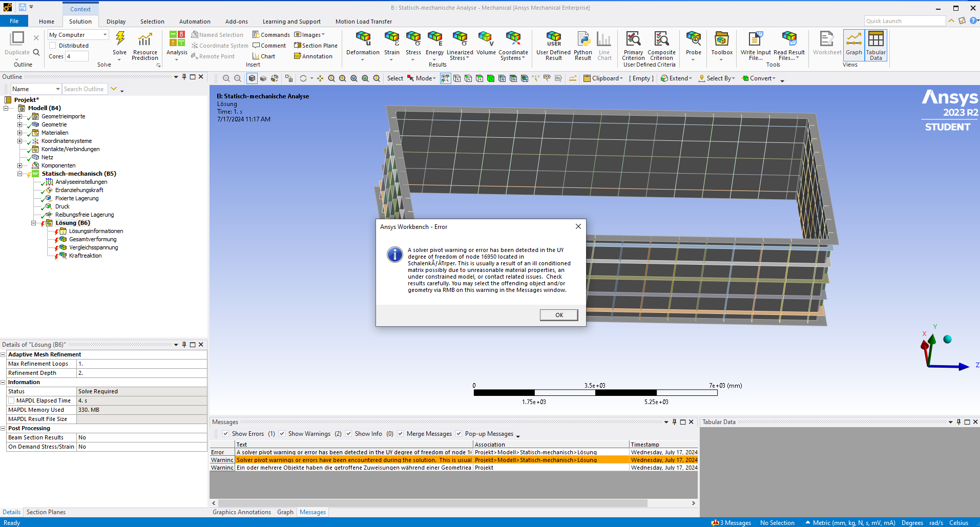980x527 pixels.
Task: Switch to Section Planes tab
Action: 46,512
